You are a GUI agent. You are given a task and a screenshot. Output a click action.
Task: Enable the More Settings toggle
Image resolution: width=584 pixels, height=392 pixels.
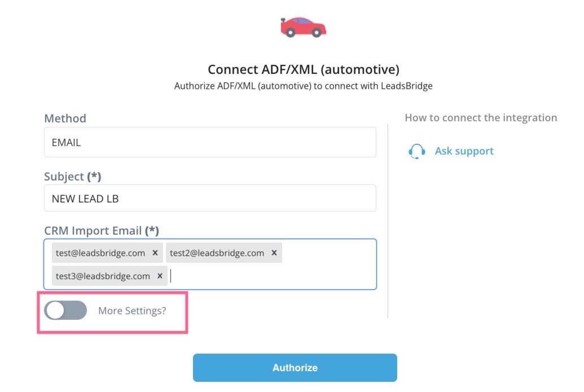click(65, 310)
